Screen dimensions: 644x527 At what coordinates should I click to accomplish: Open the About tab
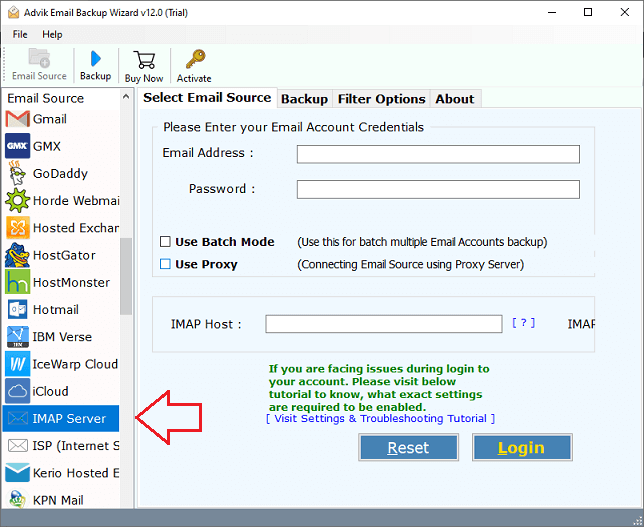[455, 99]
